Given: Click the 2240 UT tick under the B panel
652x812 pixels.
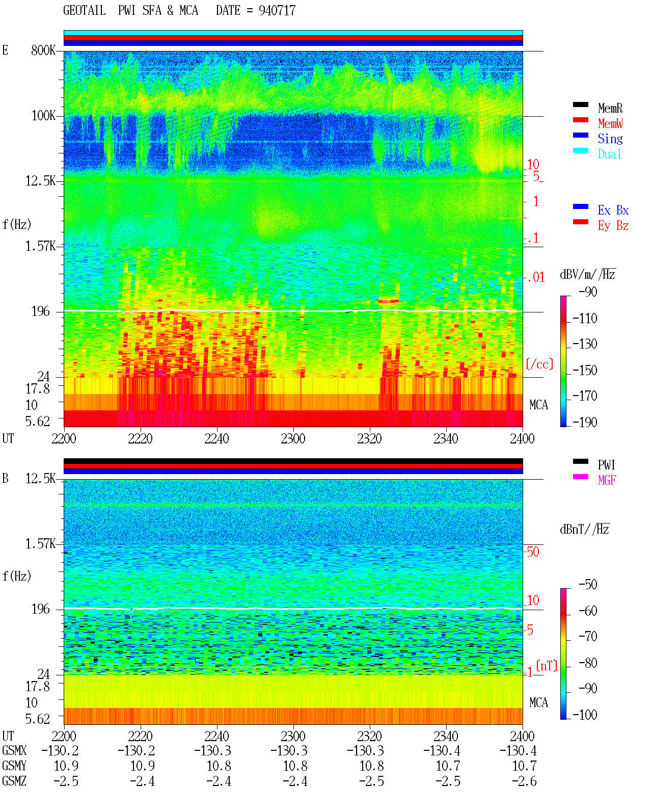Looking at the screenshot, I should [216, 737].
